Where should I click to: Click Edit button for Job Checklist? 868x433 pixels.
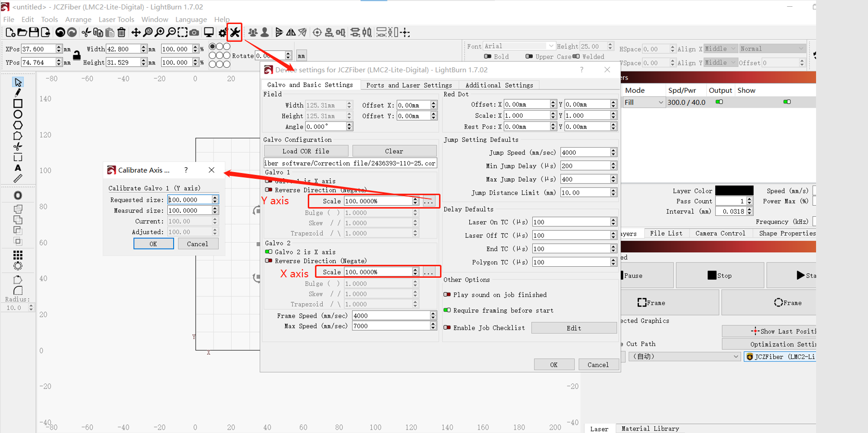click(x=574, y=328)
